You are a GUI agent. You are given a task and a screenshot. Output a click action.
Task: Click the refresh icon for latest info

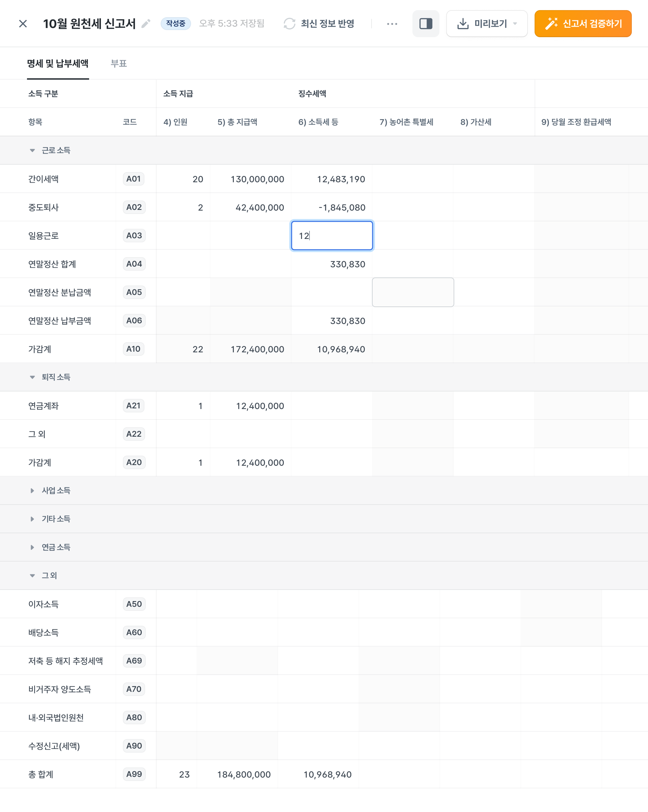pos(289,24)
